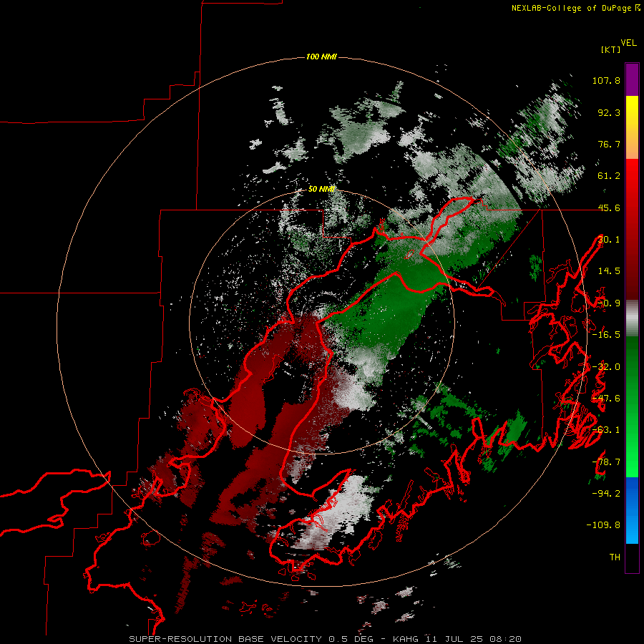Click the 45.6 legend value
The height and width of the screenshot is (644, 644).
click(x=609, y=208)
